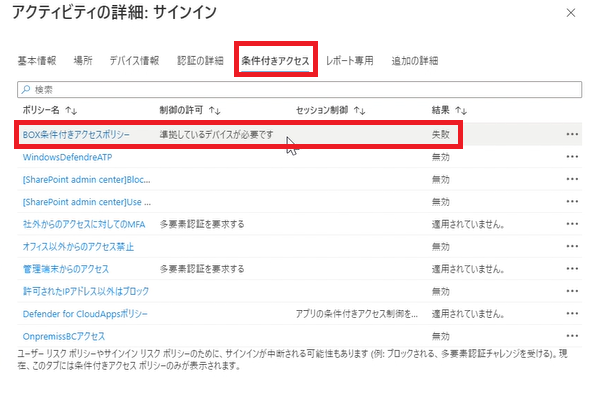Switch to the 認証の詳細 tab
The image size is (595, 398).
coord(200,61)
